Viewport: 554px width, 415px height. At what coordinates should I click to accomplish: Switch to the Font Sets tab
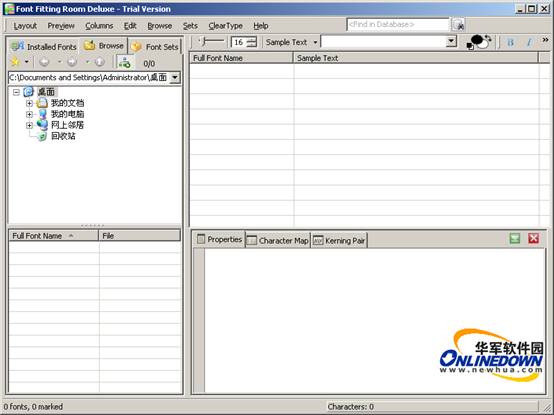pos(155,46)
